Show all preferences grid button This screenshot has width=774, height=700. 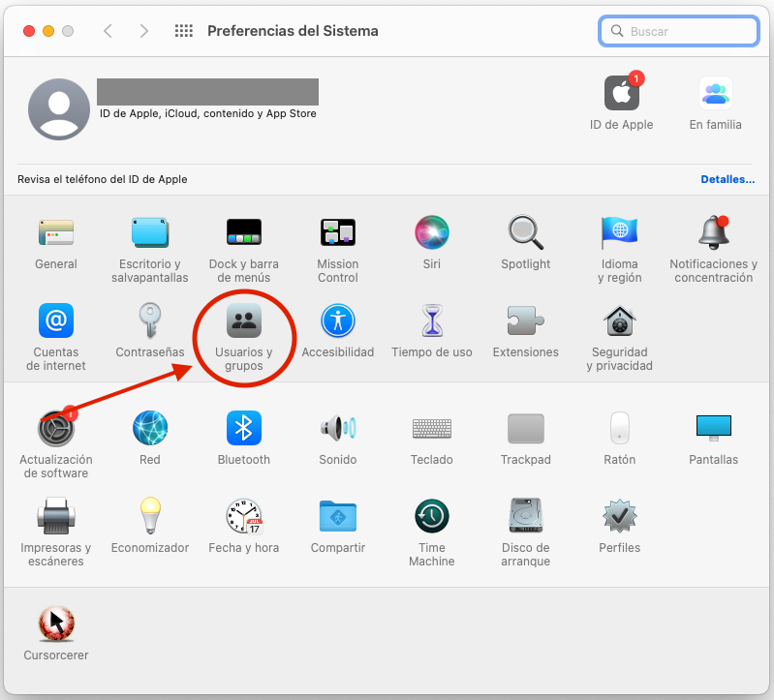pyautogui.click(x=184, y=31)
